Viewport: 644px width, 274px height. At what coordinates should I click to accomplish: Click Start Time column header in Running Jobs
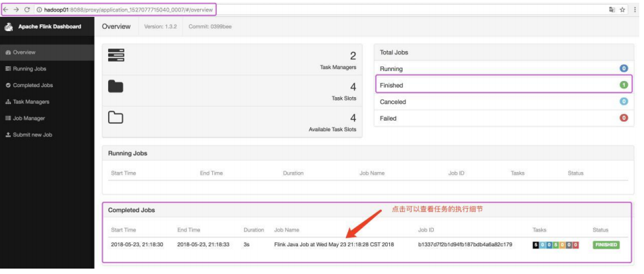(x=123, y=173)
